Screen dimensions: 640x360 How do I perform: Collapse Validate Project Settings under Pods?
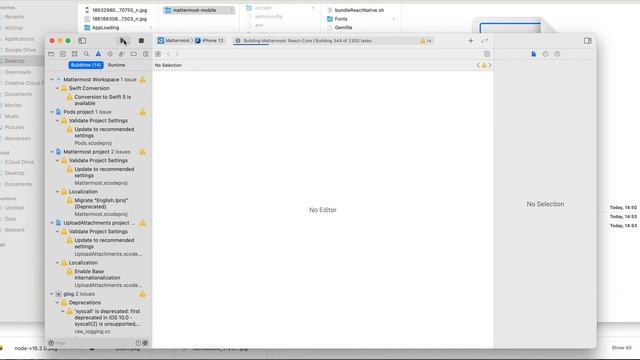point(58,121)
